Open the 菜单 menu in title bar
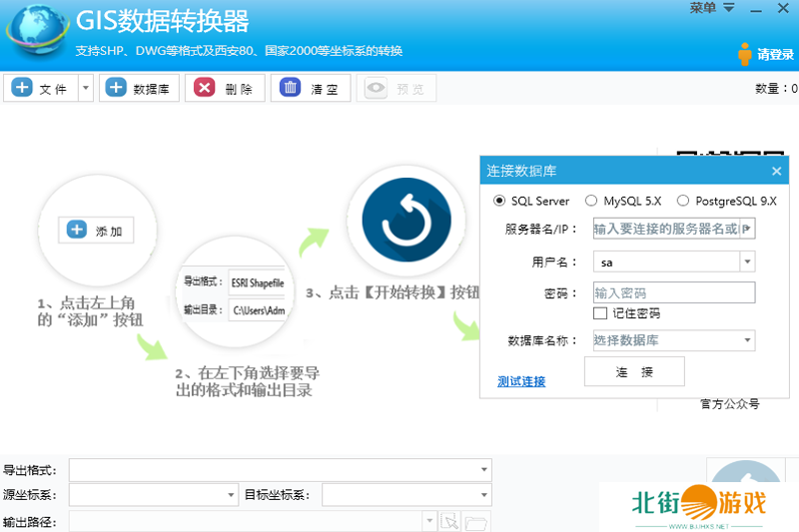 point(712,8)
